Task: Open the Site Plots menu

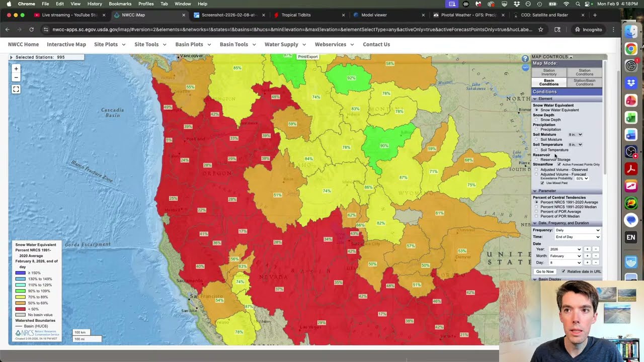Action: pyautogui.click(x=109, y=44)
